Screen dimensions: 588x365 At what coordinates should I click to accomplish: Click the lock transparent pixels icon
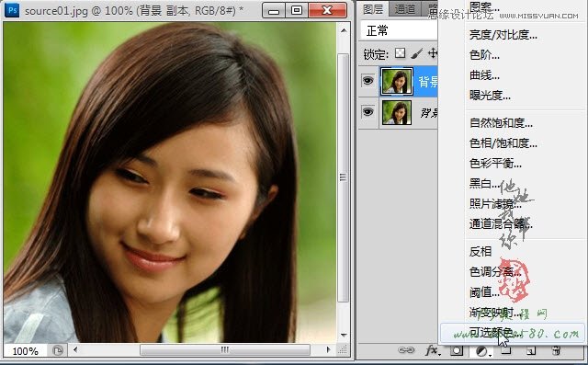(x=400, y=53)
